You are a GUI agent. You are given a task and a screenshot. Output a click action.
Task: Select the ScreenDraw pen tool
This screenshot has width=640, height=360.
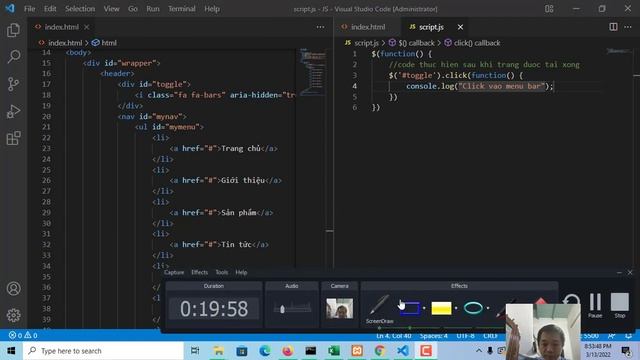(x=379, y=309)
